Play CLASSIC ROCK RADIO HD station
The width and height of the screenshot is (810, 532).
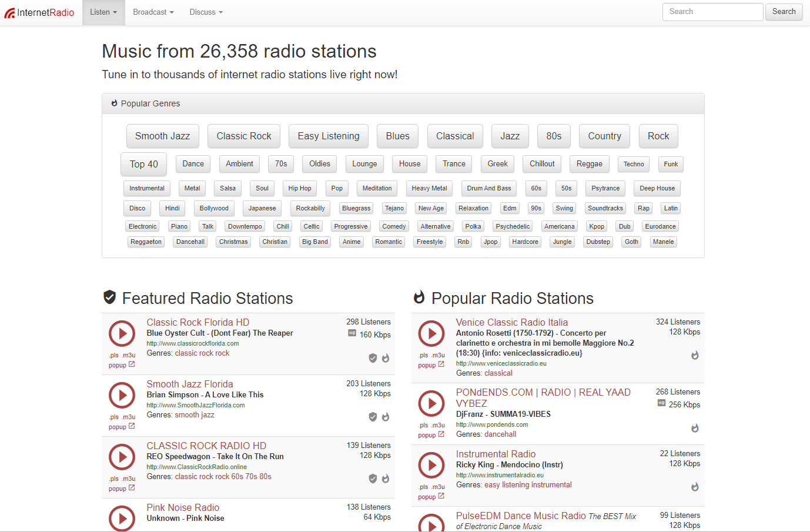point(122,457)
